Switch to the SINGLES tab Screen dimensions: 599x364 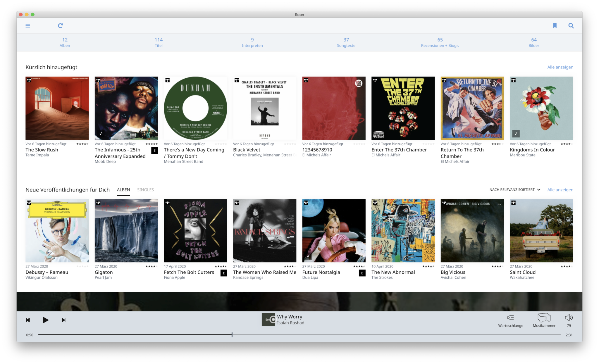pyautogui.click(x=145, y=189)
